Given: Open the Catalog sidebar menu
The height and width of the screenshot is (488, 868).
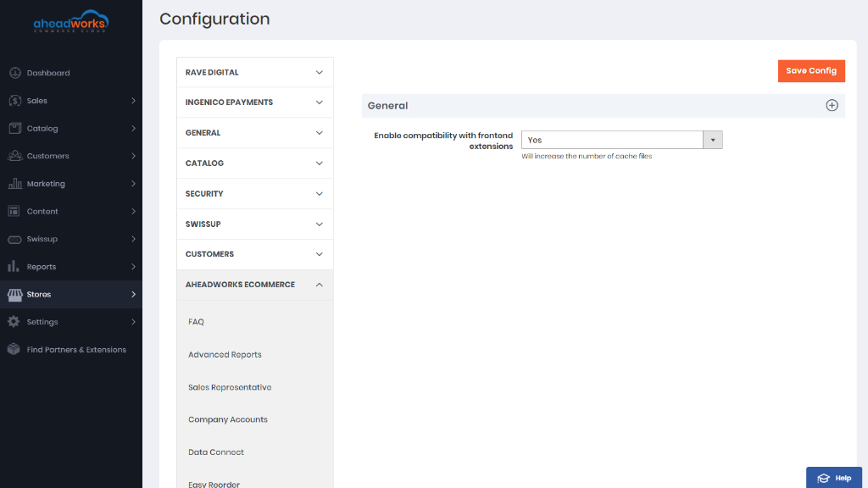Looking at the screenshot, I should [71, 128].
